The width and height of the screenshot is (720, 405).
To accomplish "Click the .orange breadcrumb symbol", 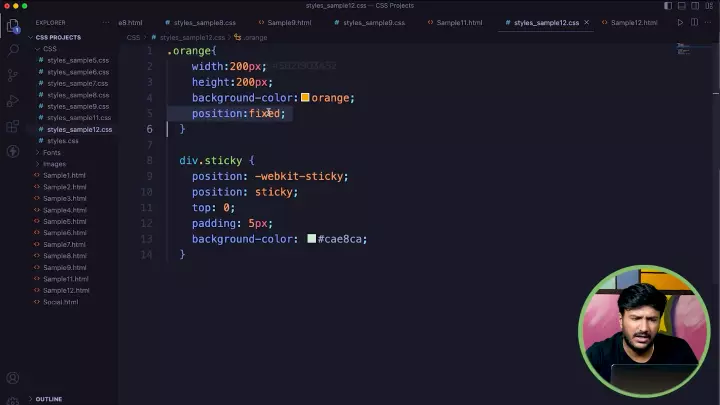I will click(x=254, y=37).
